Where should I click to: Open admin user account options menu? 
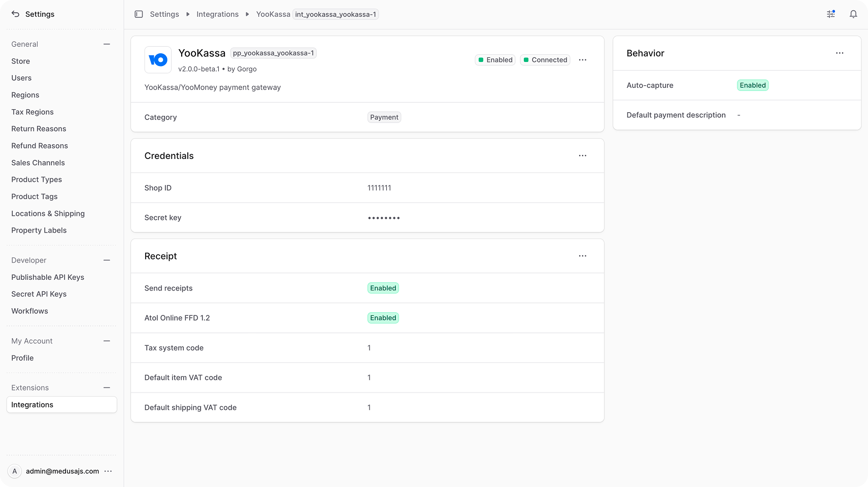(x=108, y=471)
